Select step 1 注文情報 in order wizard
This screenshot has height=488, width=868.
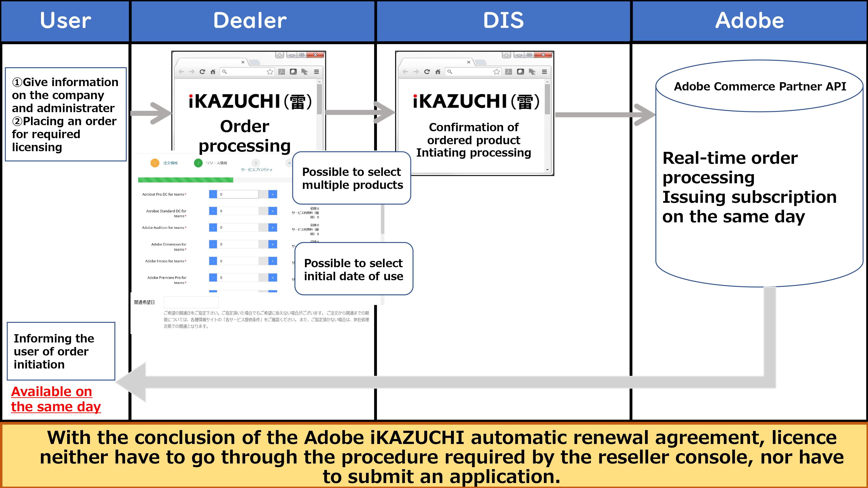164,163
